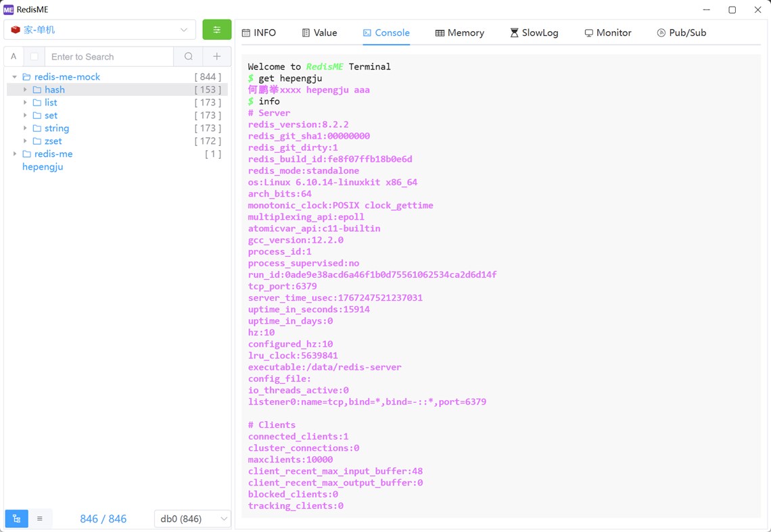Open the 家-单机 connection dropdown

100,30
